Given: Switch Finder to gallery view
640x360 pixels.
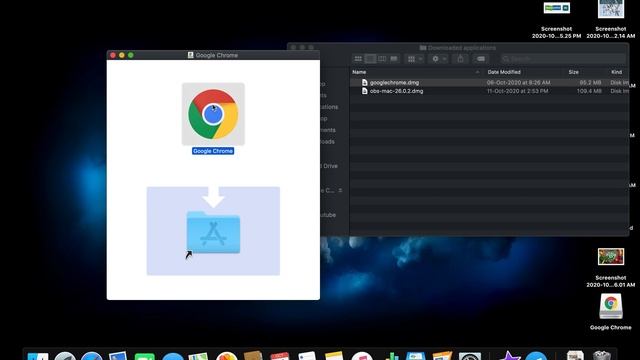Looking at the screenshot, I should point(394,59).
